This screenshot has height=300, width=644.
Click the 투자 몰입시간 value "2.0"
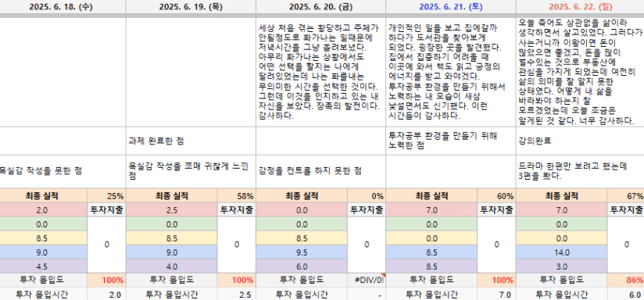[x=107, y=294]
